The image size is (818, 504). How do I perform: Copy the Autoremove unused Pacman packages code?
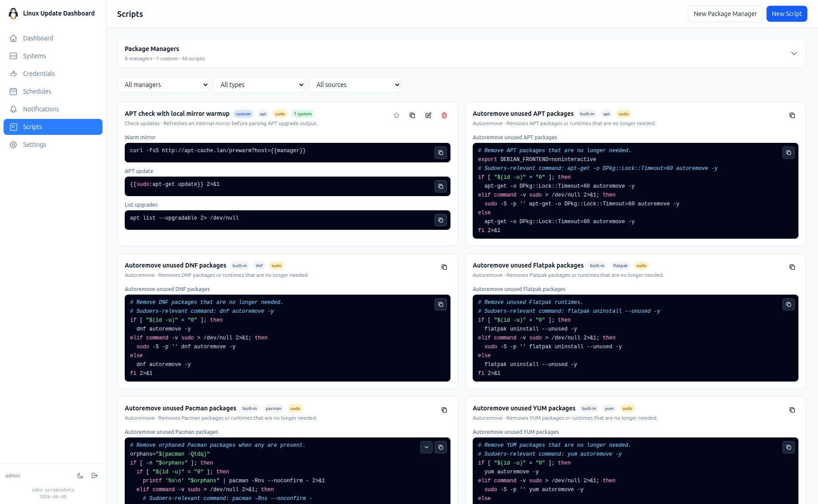[x=441, y=447]
